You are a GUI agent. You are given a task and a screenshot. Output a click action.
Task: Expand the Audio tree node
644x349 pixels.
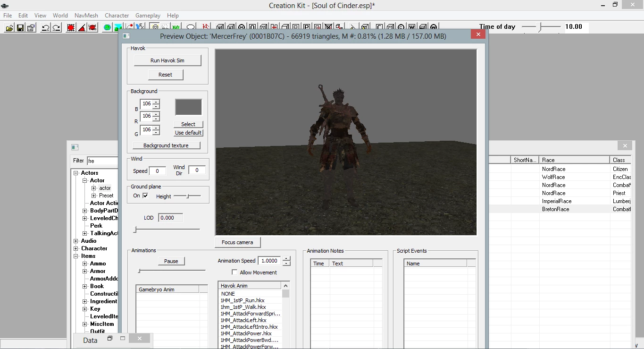tap(76, 241)
